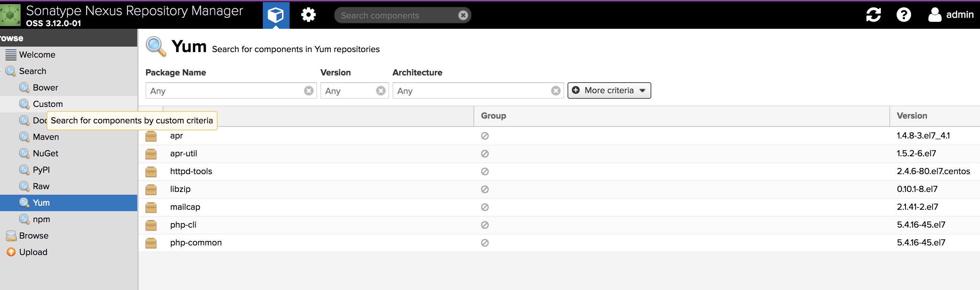Click the admin username label
The height and width of the screenshot is (290, 980).
[959, 15]
